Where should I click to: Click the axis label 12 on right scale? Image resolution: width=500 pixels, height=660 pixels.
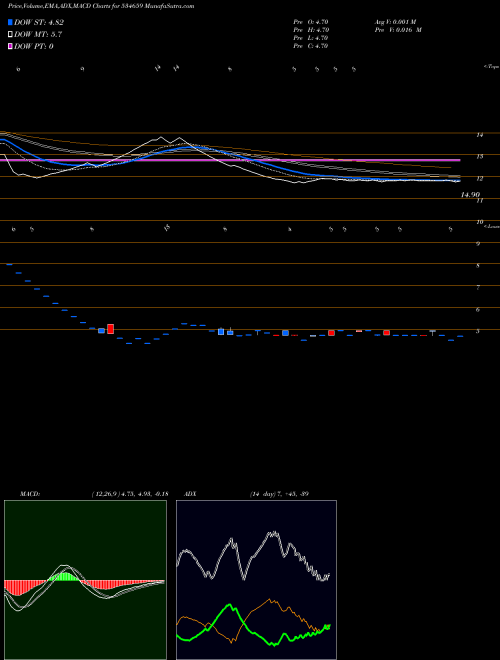(479, 178)
